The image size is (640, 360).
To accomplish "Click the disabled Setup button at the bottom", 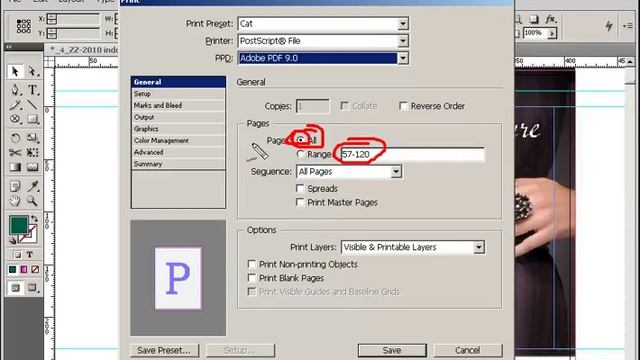I will 240,350.
